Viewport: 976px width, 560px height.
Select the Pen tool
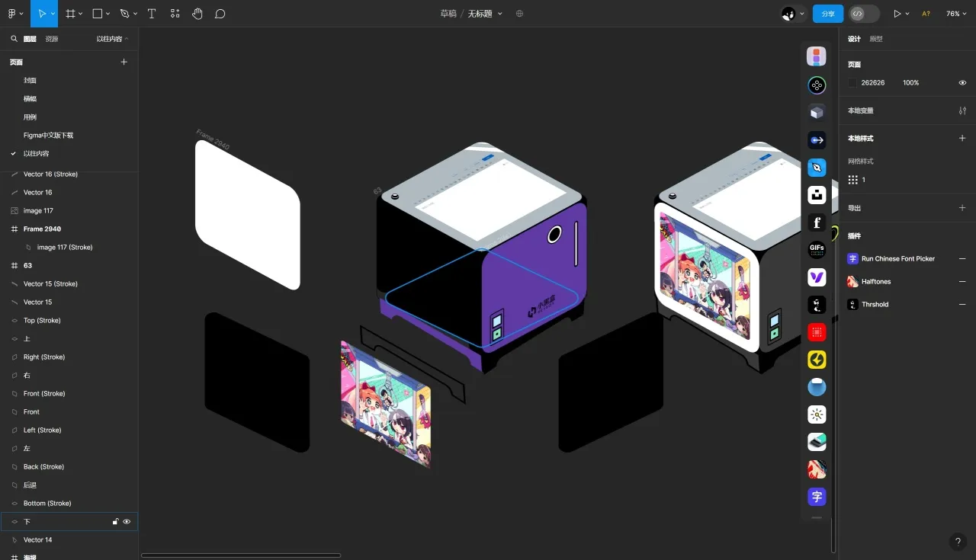coord(124,14)
